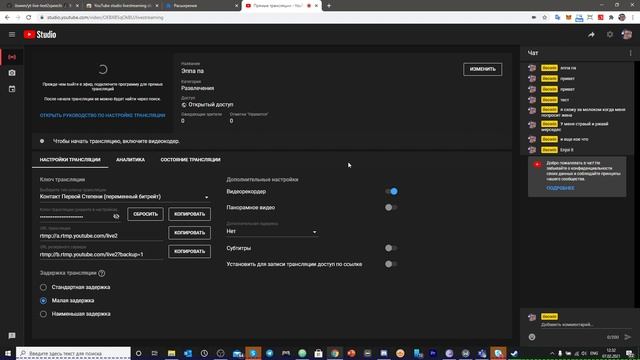This screenshot has height=360, width=640.
Task: Copy the backup server URL
Action: 189,251
